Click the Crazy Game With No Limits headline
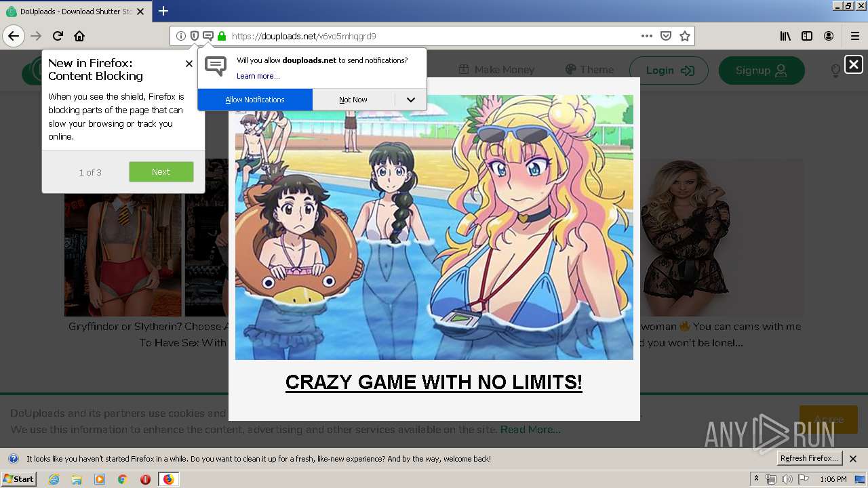868x488 pixels. [434, 382]
